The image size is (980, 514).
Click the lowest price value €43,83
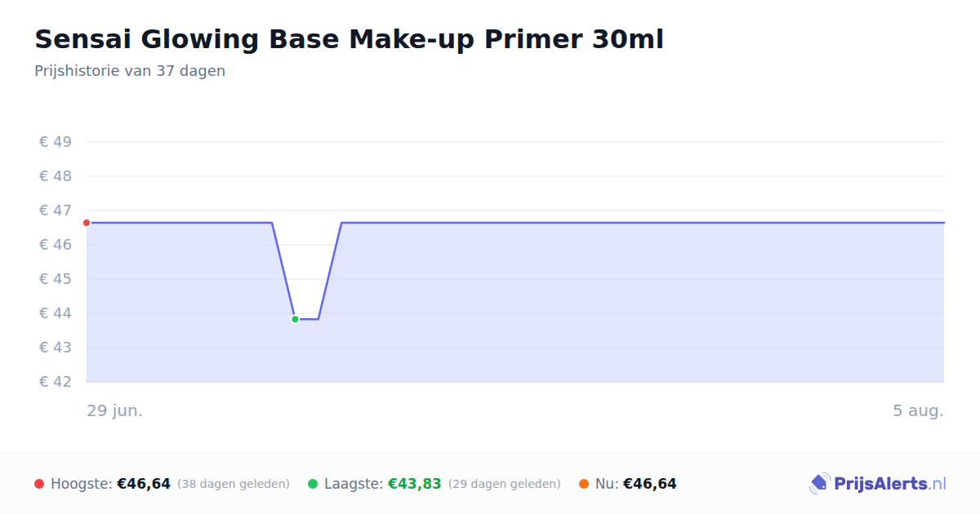[415, 484]
